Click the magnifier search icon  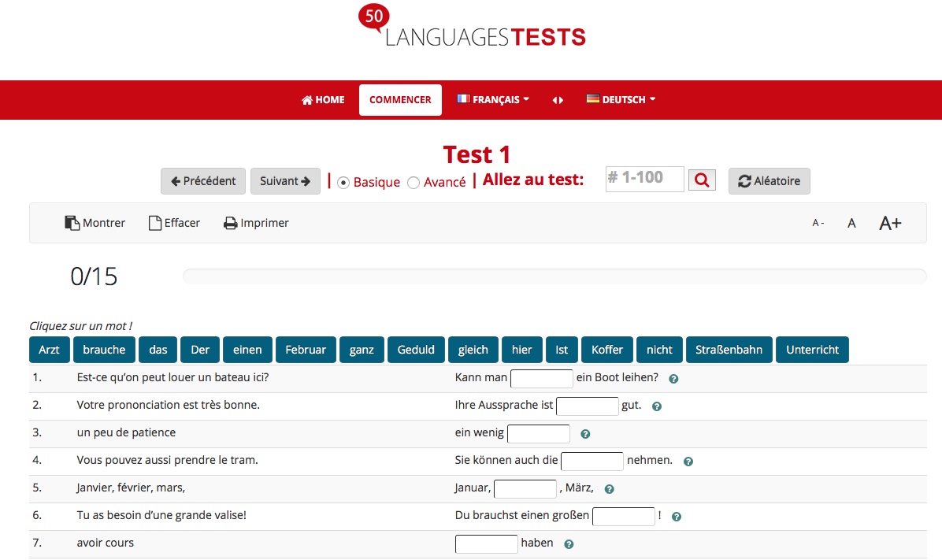click(x=701, y=180)
